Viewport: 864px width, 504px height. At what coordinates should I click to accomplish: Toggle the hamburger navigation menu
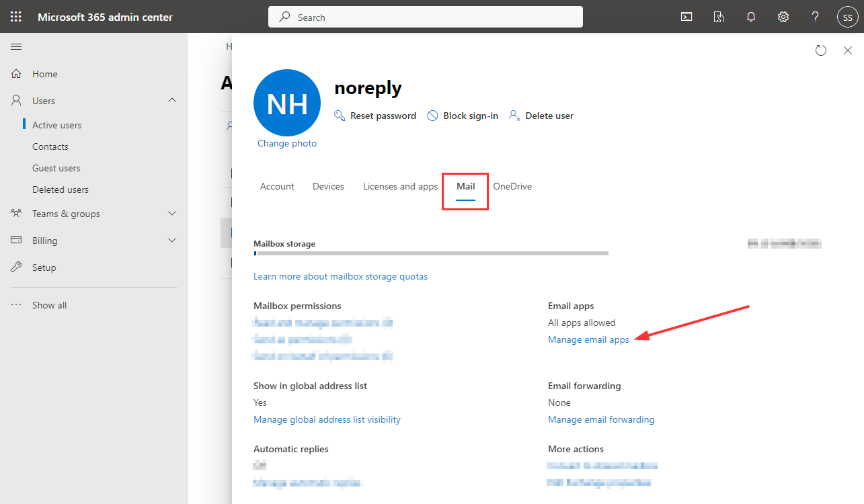[x=16, y=46]
